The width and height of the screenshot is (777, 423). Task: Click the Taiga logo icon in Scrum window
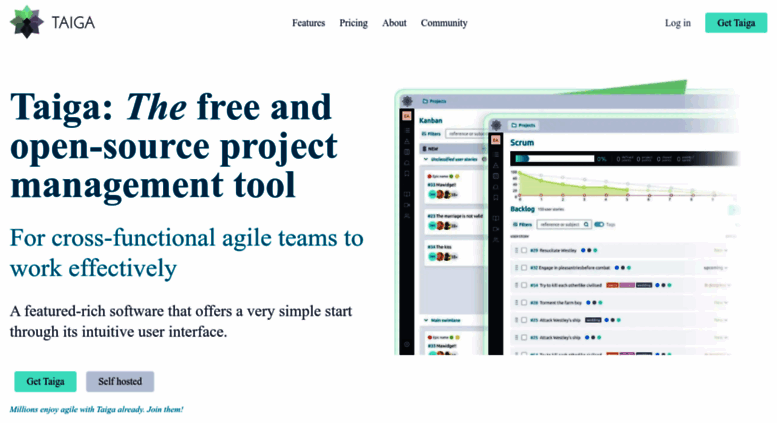(496, 126)
